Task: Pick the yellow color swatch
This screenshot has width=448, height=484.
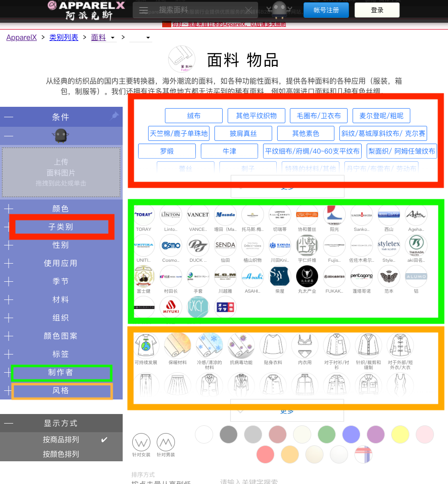Action: point(400,434)
